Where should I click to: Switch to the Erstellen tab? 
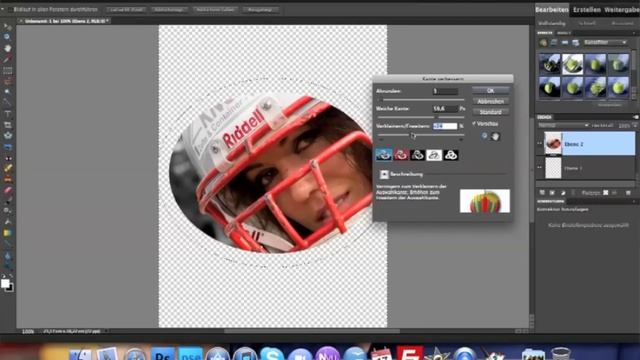587,10
